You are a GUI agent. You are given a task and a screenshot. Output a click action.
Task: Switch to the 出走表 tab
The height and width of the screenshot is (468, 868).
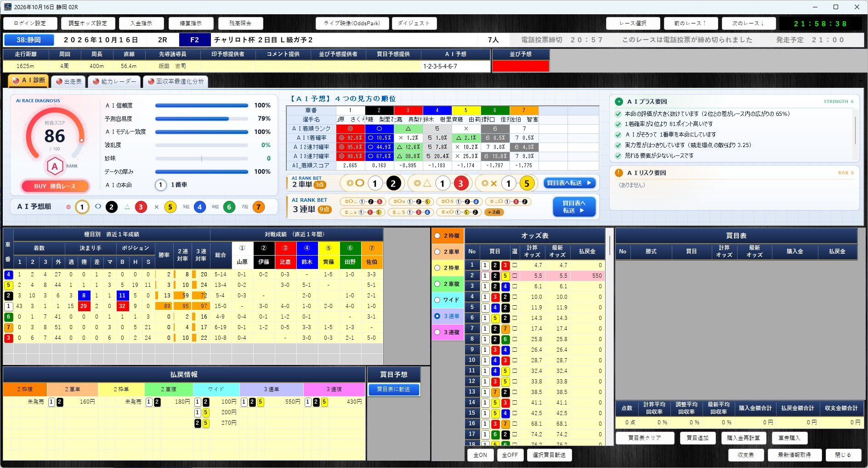(69, 81)
